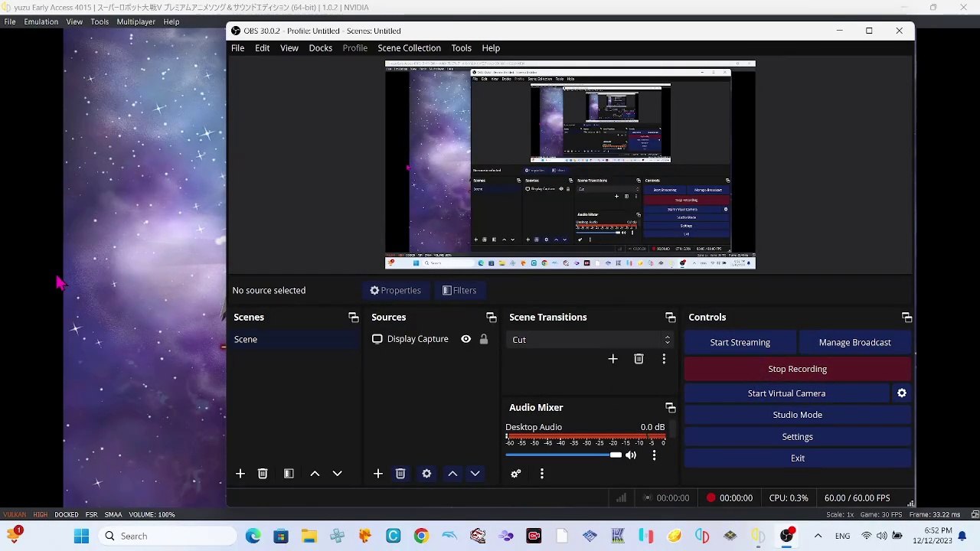This screenshot has width=980, height=551.
Task: Click the Manage Broadcast button
Action: click(x=855, y=343)
